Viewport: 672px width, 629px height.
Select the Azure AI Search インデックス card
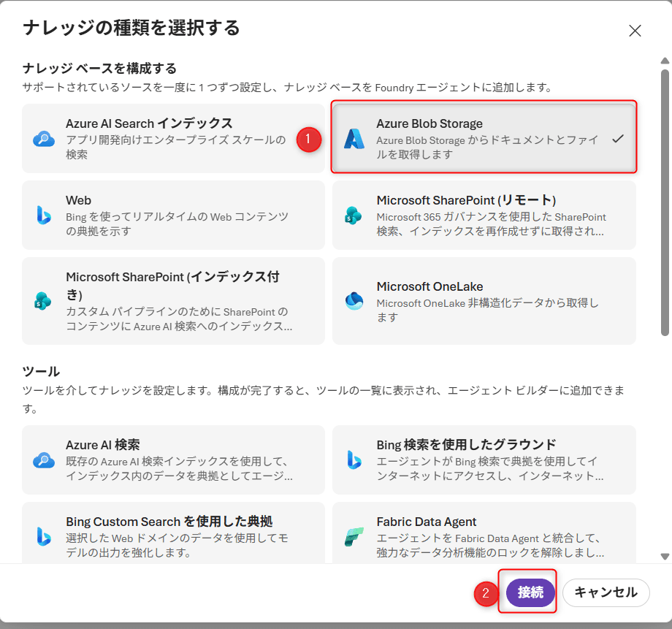173,139
